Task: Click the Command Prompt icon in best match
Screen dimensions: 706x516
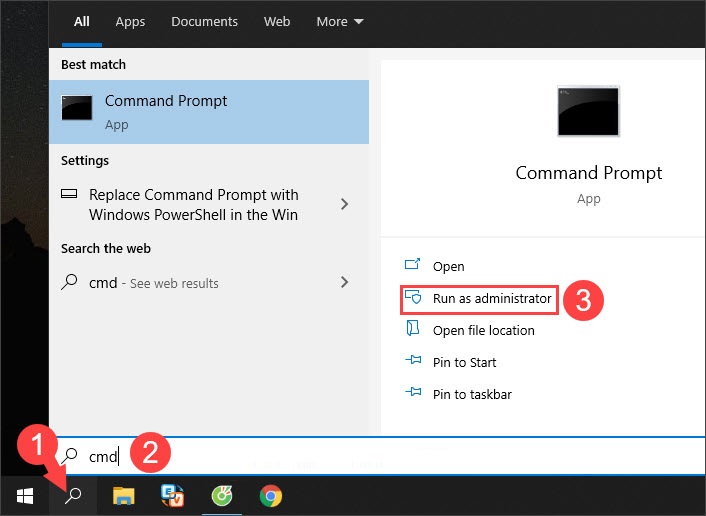Action: [x=77, y=108]
